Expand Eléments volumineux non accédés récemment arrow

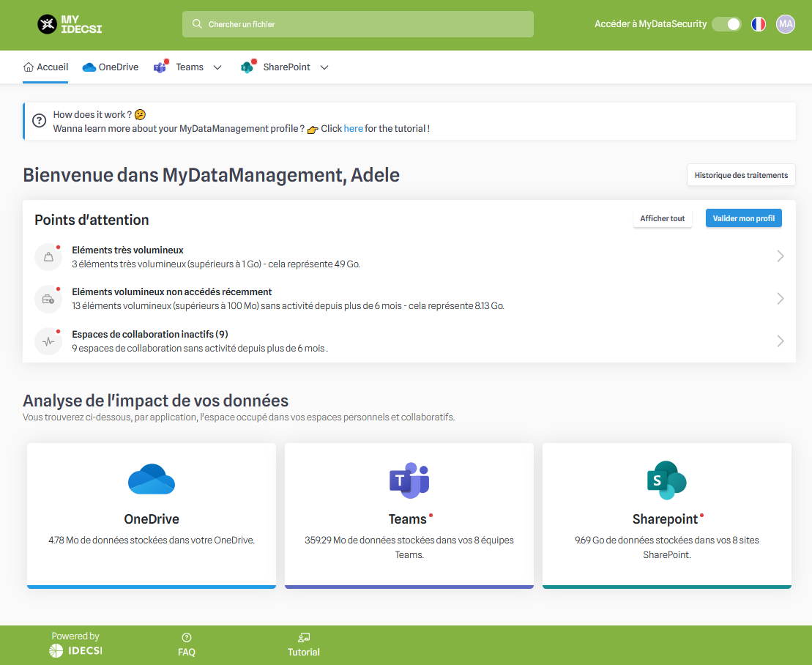tap(781, 299)
